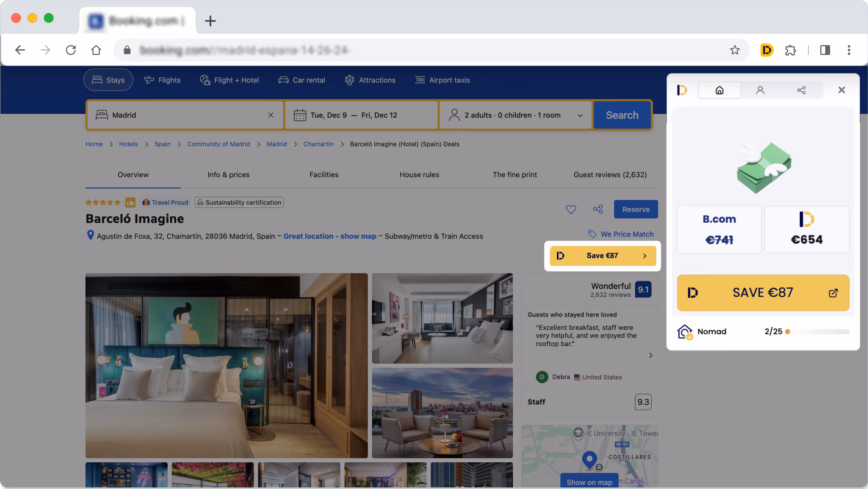Open the D-extension popup from the browser toolbar
The image size is (868, 489).
coord(766,50)
